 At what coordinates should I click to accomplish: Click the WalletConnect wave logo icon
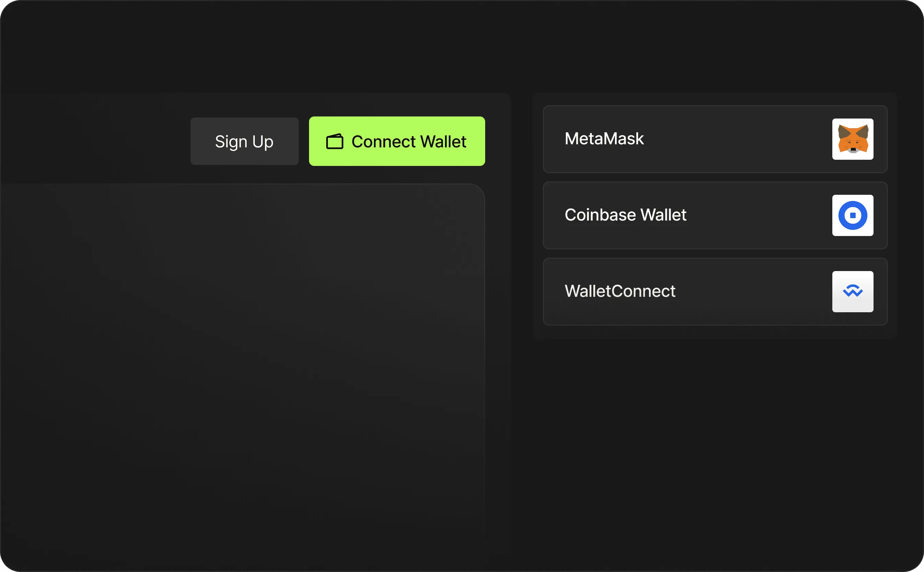[853, 292]
